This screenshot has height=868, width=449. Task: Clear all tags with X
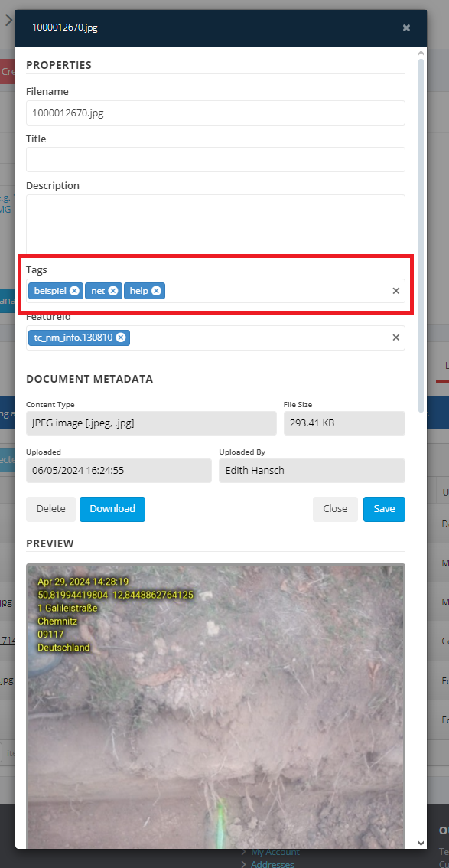396,291
